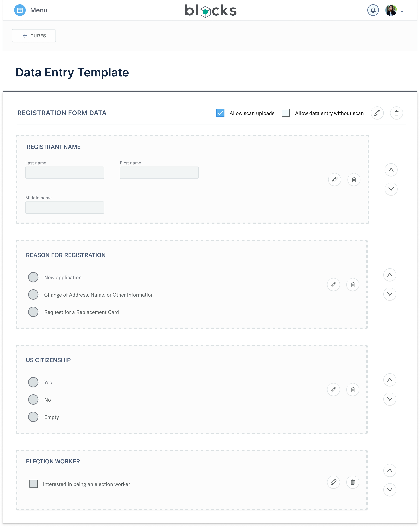Move Election Worker block up

coord(390,470)
